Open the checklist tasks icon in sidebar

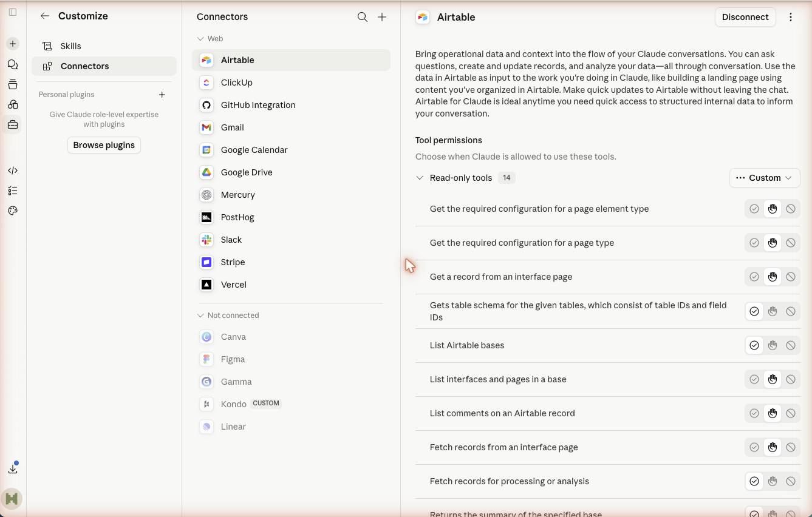point(13,191)
